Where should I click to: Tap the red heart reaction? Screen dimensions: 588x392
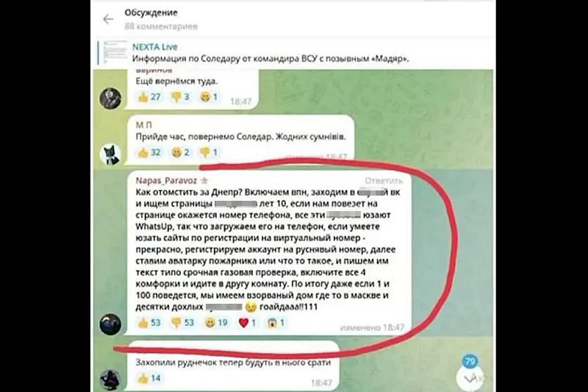247,323
